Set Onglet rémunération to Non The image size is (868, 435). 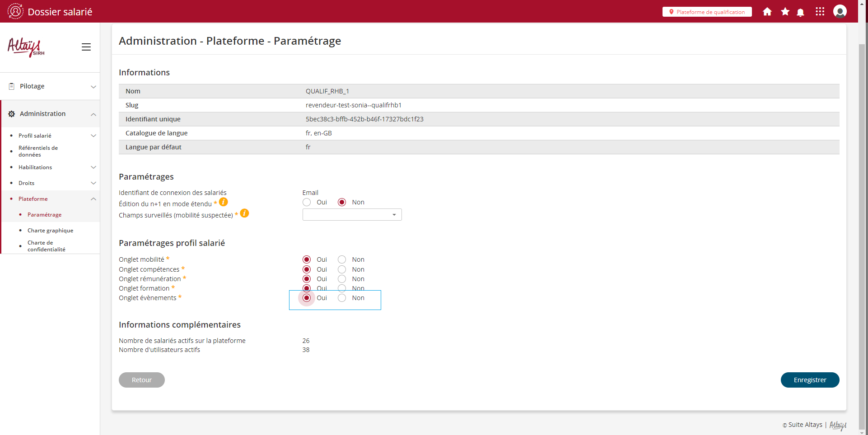(x=342, y=279)
